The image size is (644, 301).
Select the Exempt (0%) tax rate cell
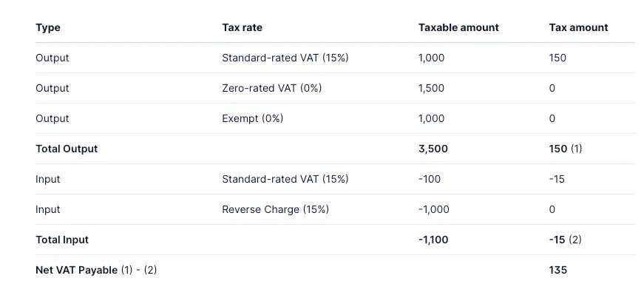pyautogui.click(x=252, y=118)
